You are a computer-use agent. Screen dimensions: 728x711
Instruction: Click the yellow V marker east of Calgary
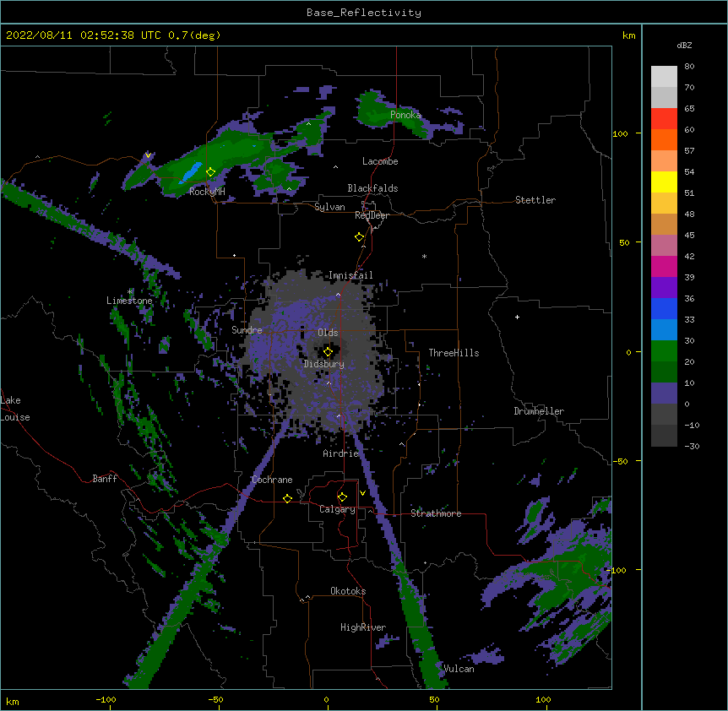coord(362,493)
